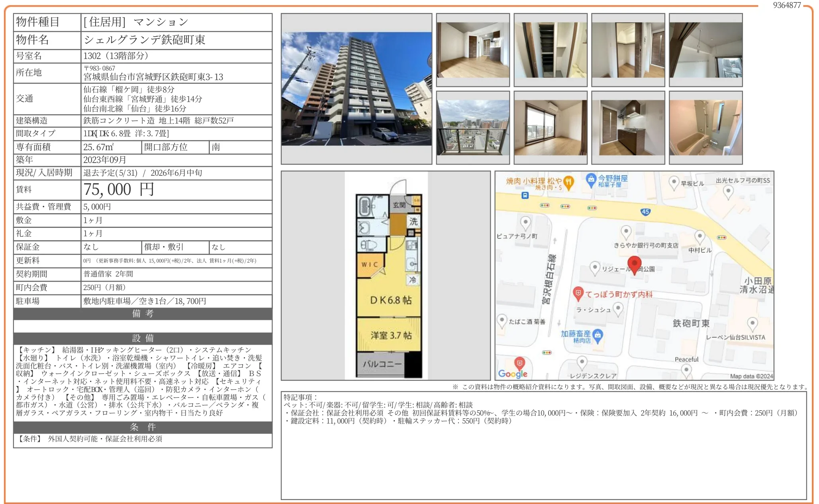Image resolution: width=819 pixels, height=504 pixels.
Task: Click the 仙台南北線「仙台」徒歩16分 line
Action: coord(135,108)
